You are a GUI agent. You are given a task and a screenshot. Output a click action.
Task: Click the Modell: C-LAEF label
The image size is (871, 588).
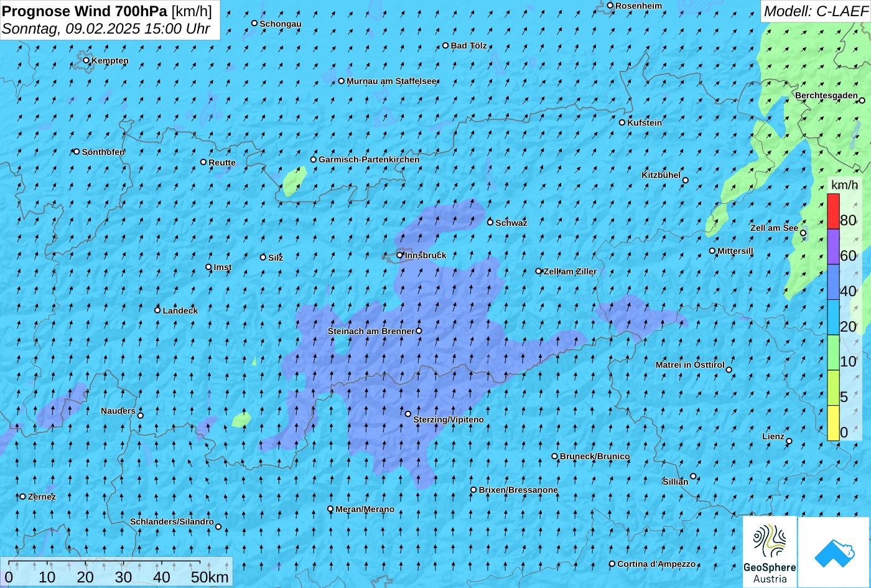click(816, 11)
